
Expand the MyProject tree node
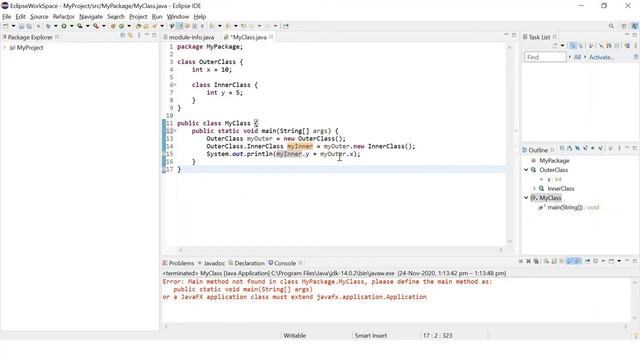pyautogui.click(x=4, y=48)
